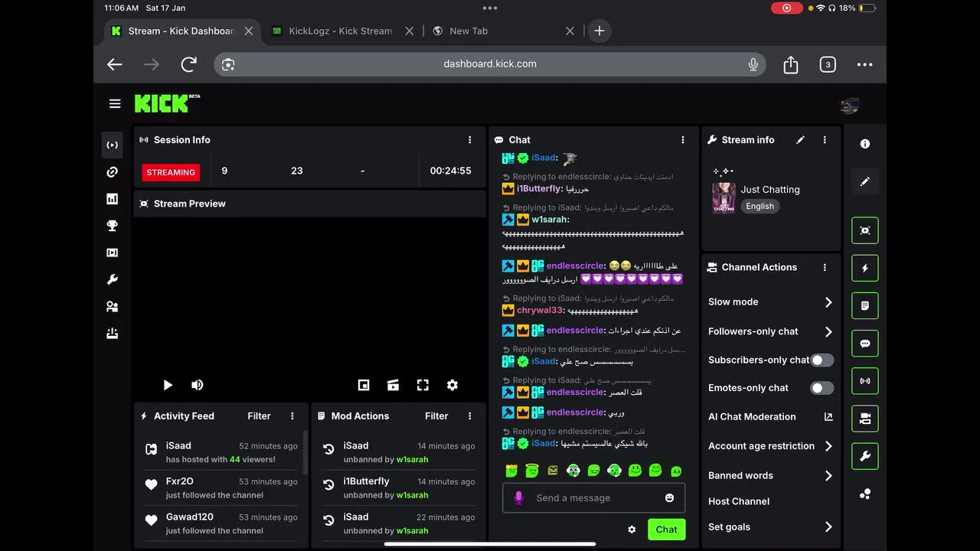Open emoji picker in message box
Image resolution: width=980 pixels, height=551 pixels.
pos(670,498)
